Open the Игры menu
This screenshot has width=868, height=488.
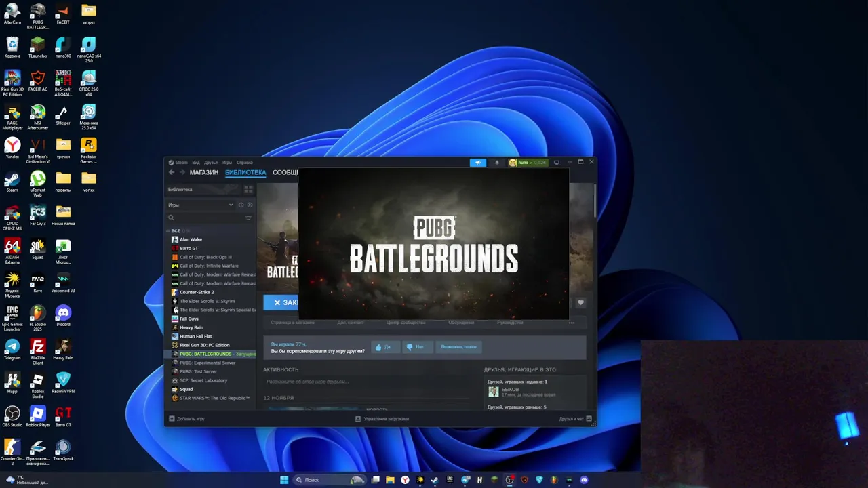point(227,163)
